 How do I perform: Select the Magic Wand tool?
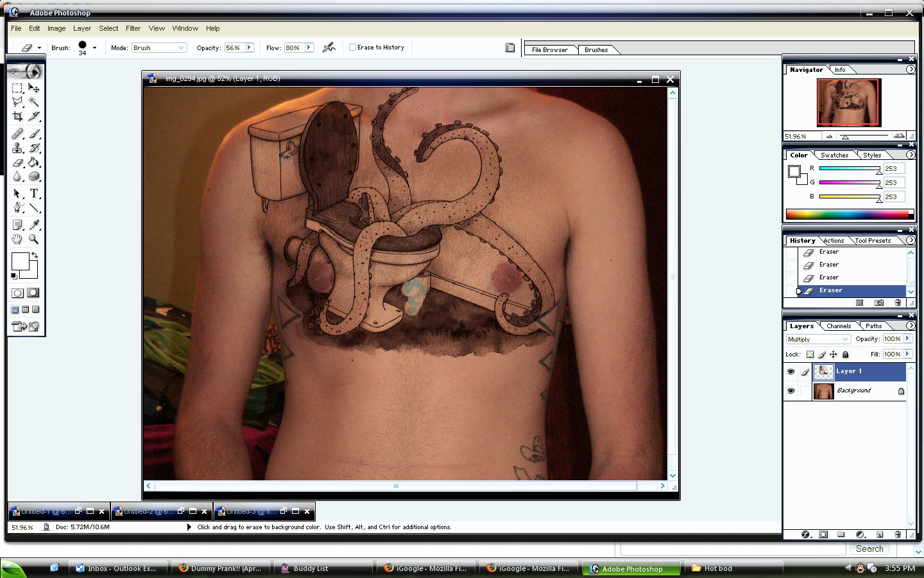coord(34,102)
